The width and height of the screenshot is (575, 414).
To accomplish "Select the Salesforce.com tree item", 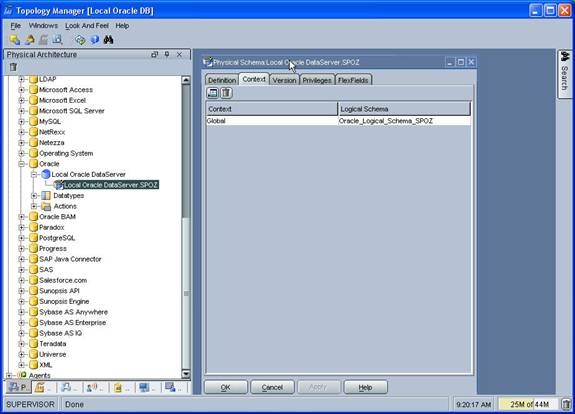I will pos(63,280).
